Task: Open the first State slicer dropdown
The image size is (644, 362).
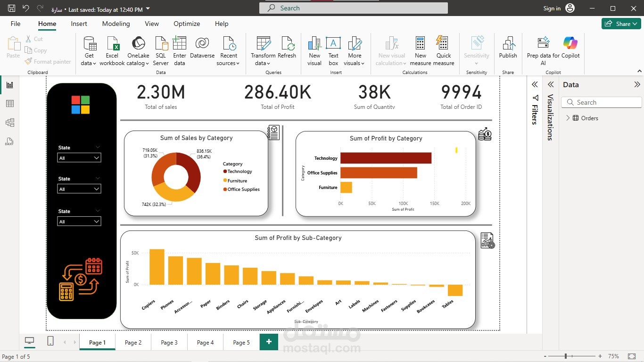Action: coord(79,158)
